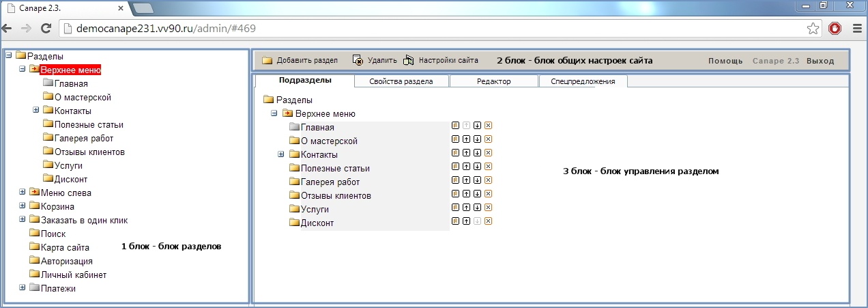The width and height of the screenshot is (868, 308).
Task: Expand the Платежи node
Action: [x=23, y=288]
